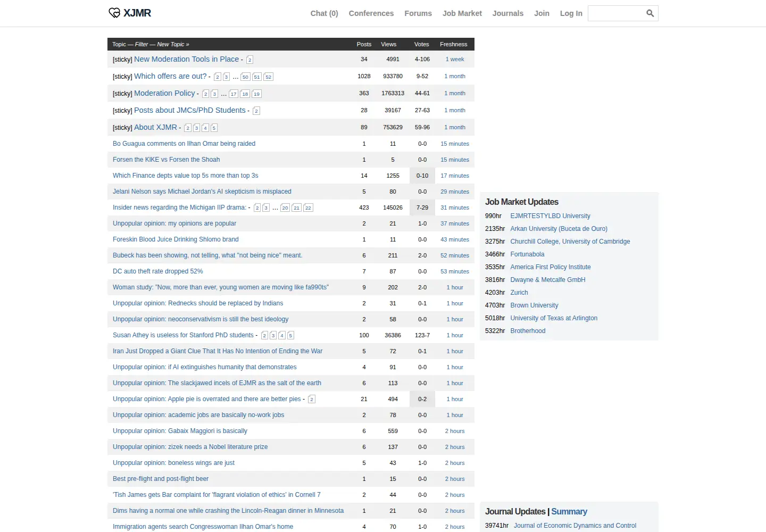Image resolution: width=766 pixels, height=532 pixels.
Task: Open the Journals nav item
Action: click(508, 13)
